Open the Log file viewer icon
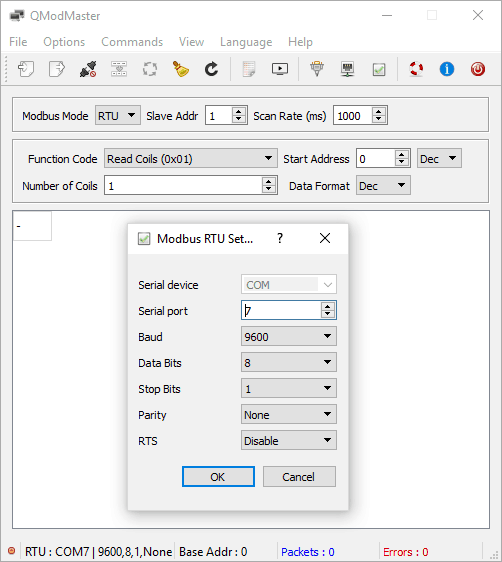Viewport: 502px width, 562px height. [249, 69]
